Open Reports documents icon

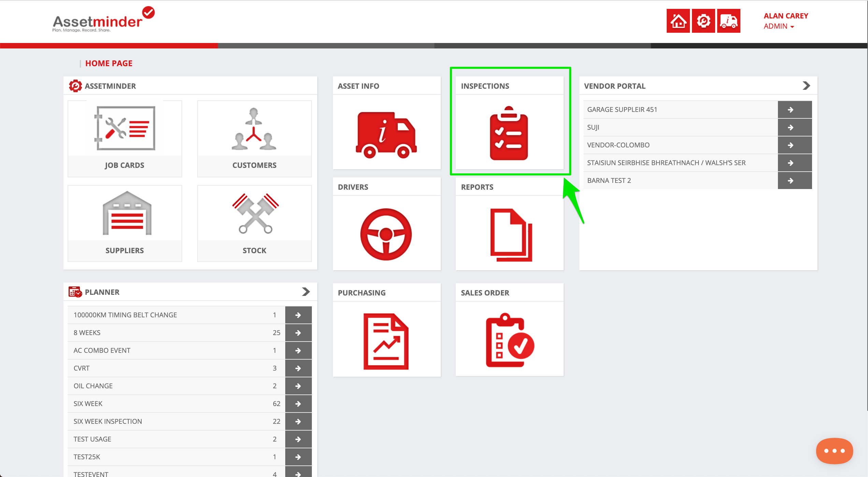[511, 235]
